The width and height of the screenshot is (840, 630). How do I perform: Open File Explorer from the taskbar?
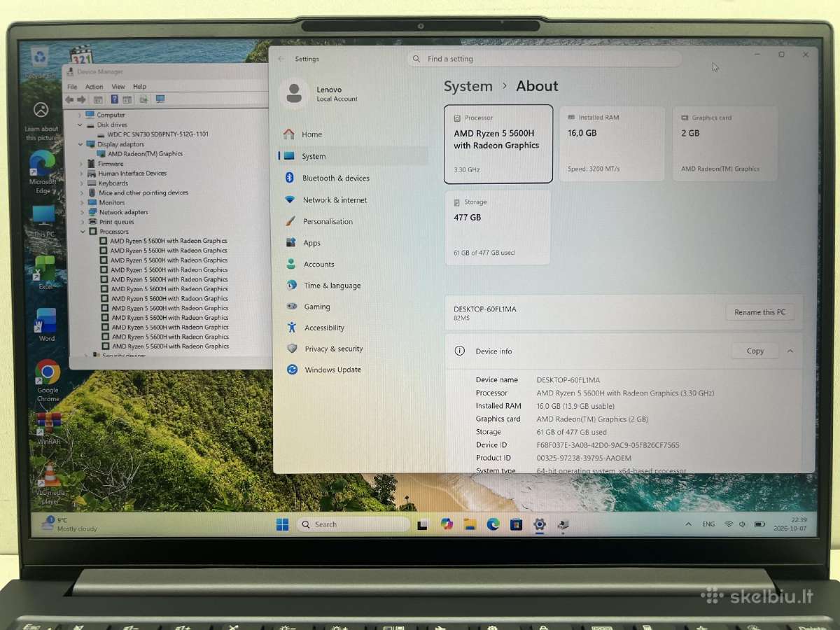pyautogui.click(x=470, y=524)
